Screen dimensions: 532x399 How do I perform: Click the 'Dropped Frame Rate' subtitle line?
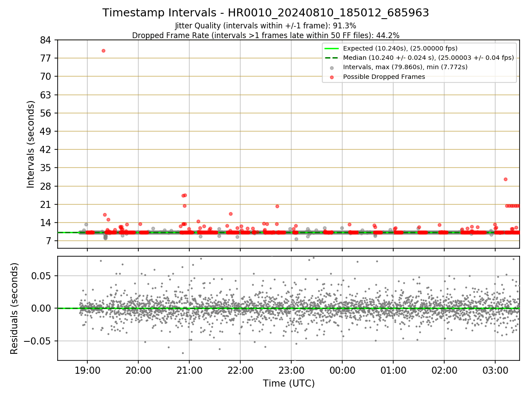click(x=266, y=35)
